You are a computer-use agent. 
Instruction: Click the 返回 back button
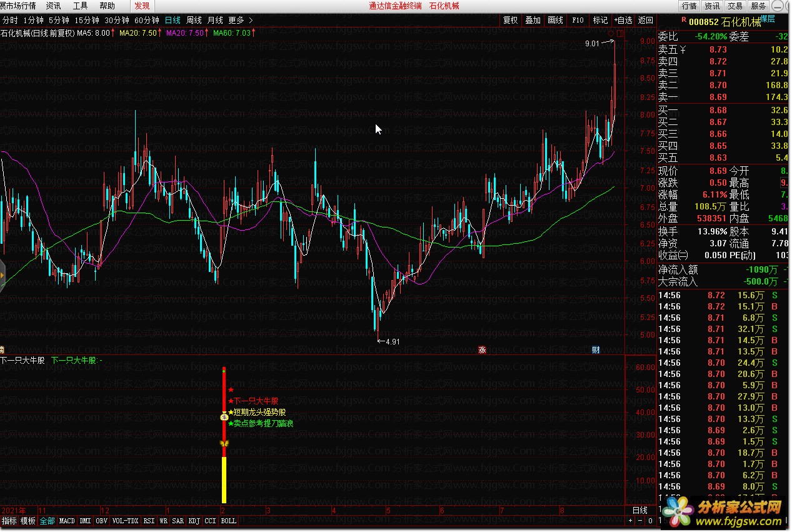pos(645,20)
